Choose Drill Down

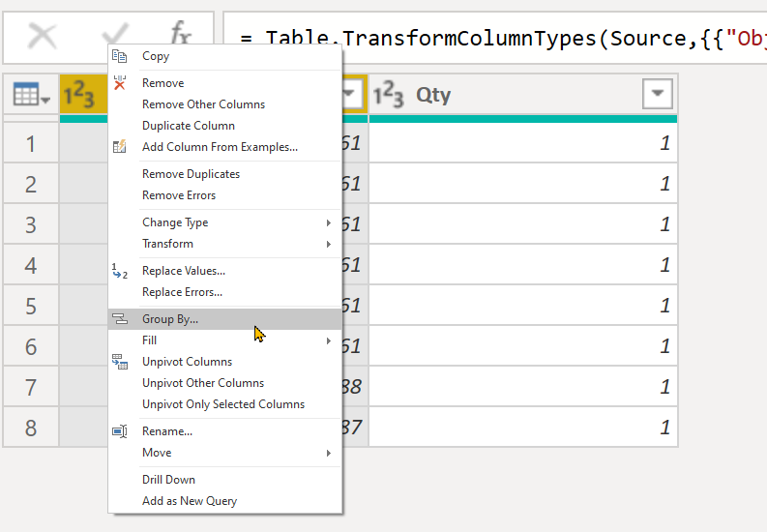pyautogui.click(x=224, y=480)
